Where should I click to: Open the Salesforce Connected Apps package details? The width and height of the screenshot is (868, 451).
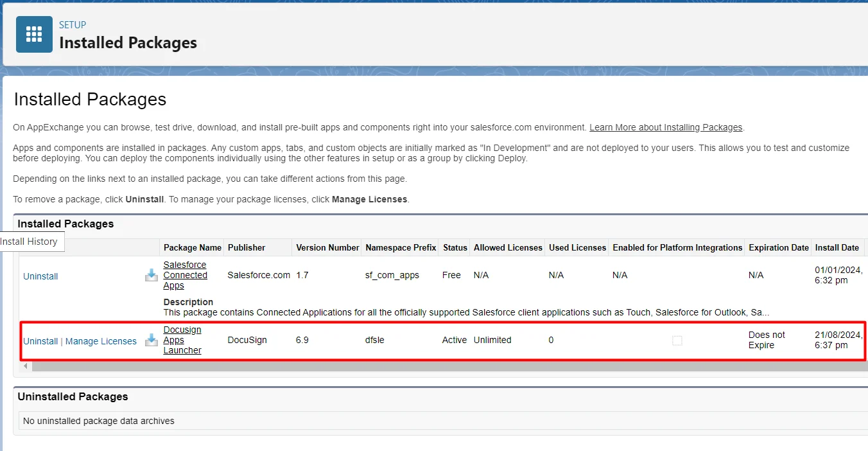click(185, 275)
